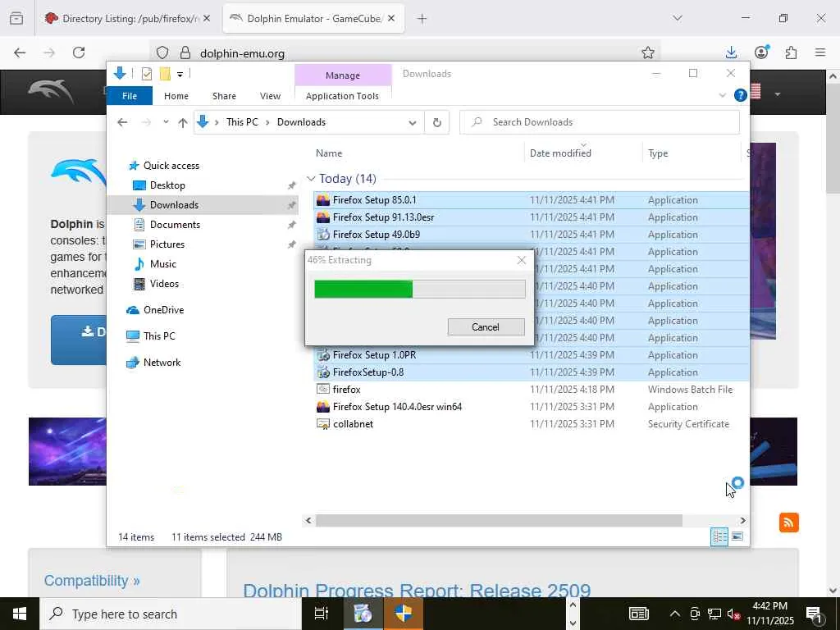Open a new browser tab
Viewport: 840px width, 630px height.
(x=422, y=19)
